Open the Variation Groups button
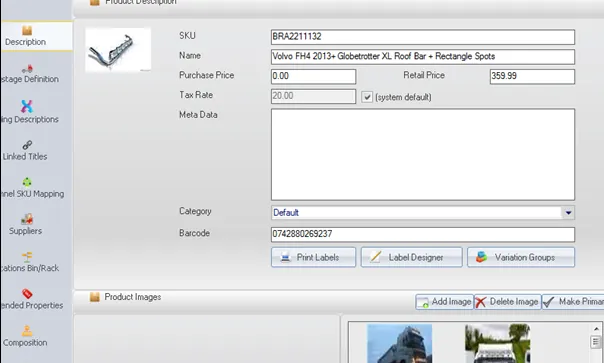Viewport: 604px width, 363px height. [521, 257]
